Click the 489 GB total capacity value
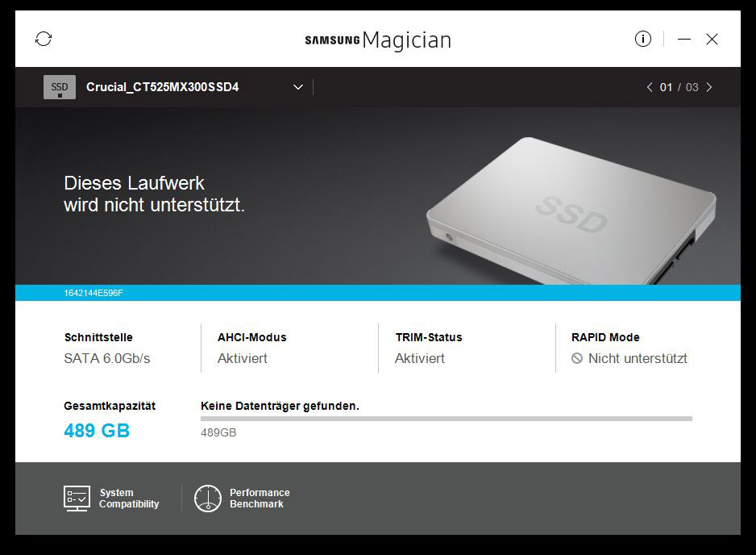This screenshot has height=555, width=756. point(97,431)
